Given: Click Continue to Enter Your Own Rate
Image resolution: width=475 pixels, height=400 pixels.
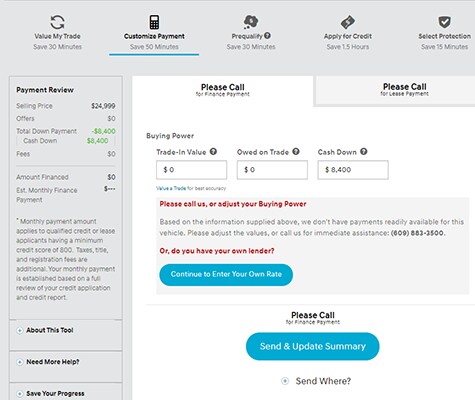Looking at the screenshot, I should (x=226, y=275).
